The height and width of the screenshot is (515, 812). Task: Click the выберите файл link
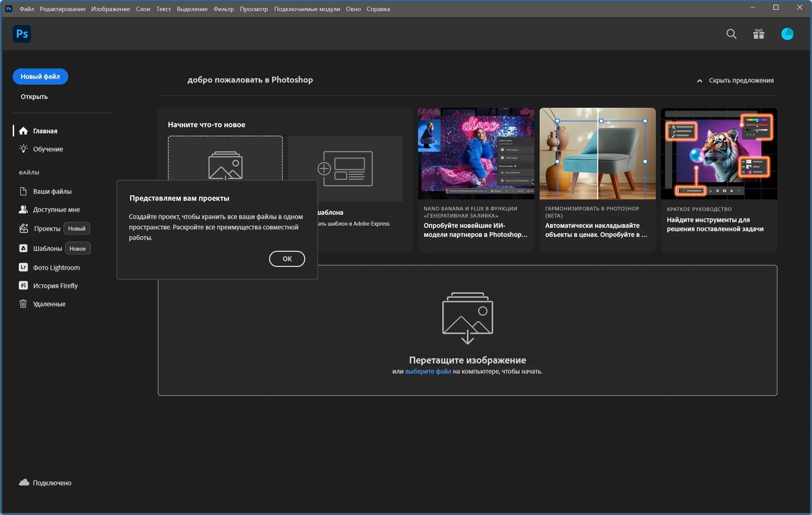(x=428, y=371)
